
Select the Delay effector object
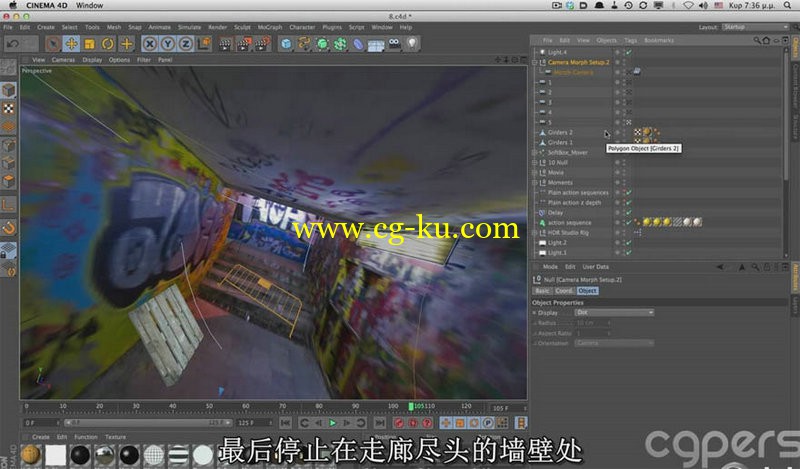[x=556, y=212]
